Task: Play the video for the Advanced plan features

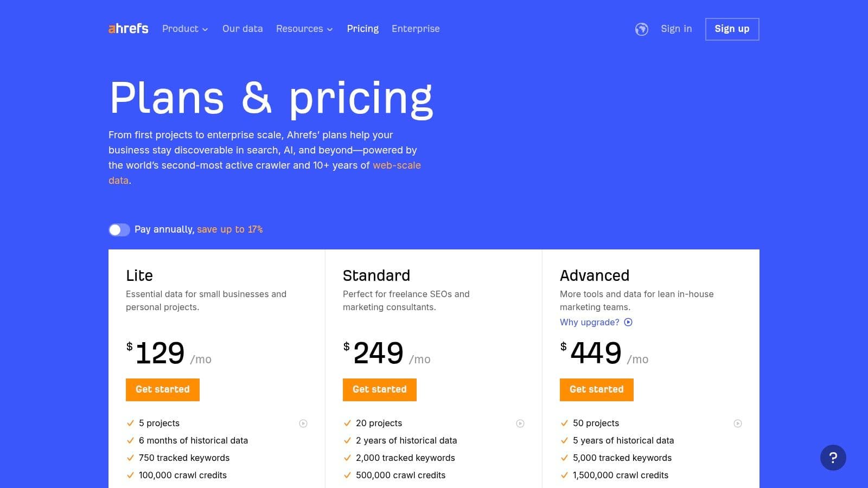Action: point(738,423)
